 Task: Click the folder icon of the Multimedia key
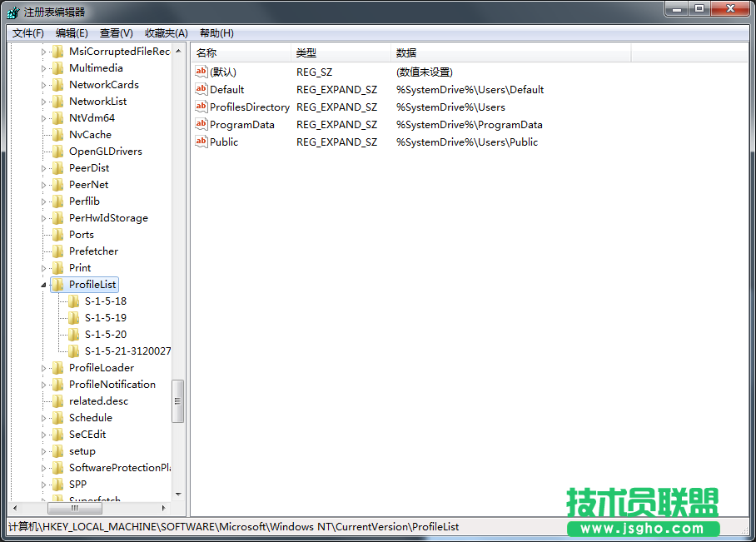pos(57,67)
